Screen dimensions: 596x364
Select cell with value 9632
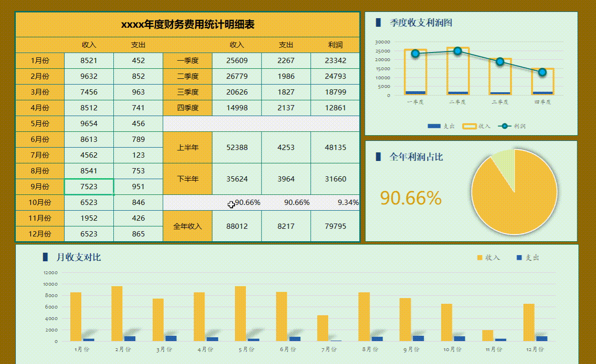[x=89, y=76]
